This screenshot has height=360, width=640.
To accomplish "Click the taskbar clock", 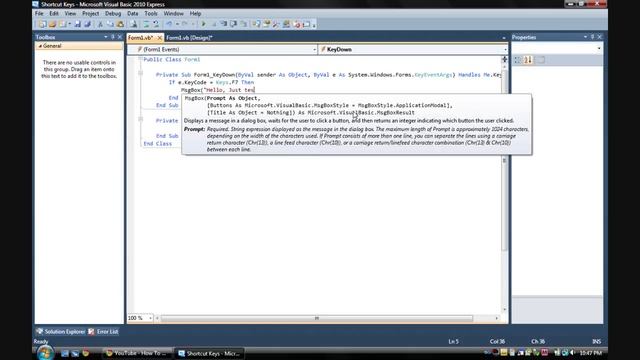I will tap(591, 353).
